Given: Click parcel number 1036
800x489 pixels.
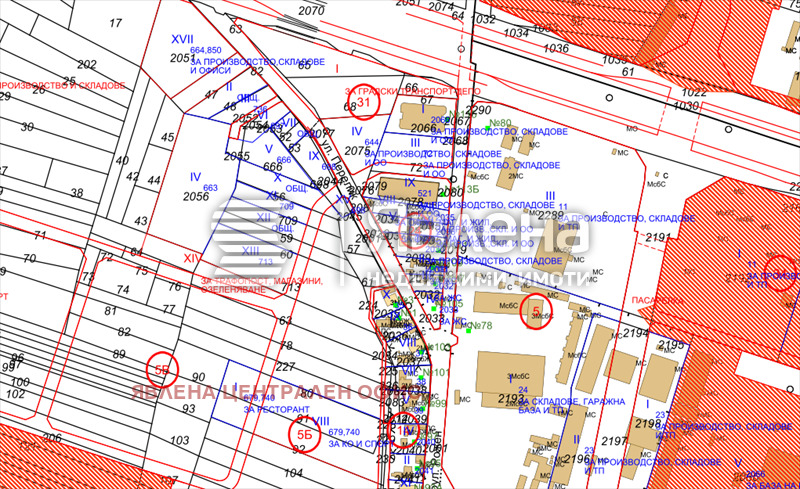Looking at the screenshot, I should pyautogui.click(x=556, y=47).
